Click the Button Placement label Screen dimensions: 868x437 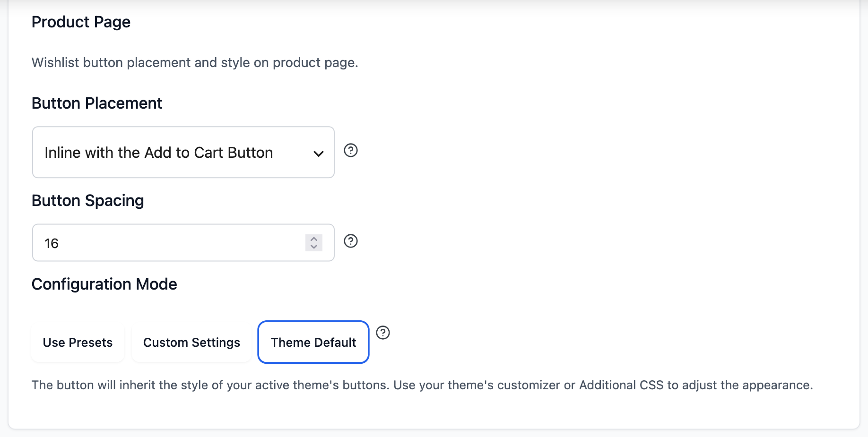tap(97, 103)
